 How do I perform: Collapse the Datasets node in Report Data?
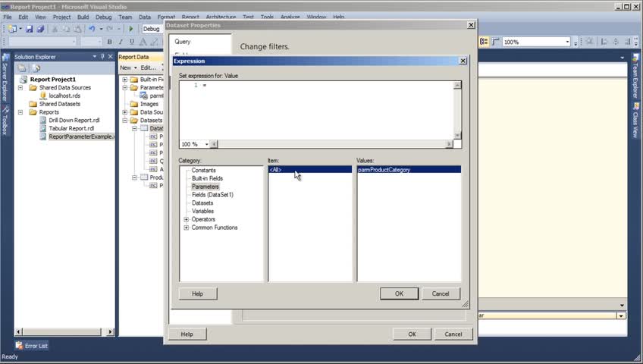124,120
